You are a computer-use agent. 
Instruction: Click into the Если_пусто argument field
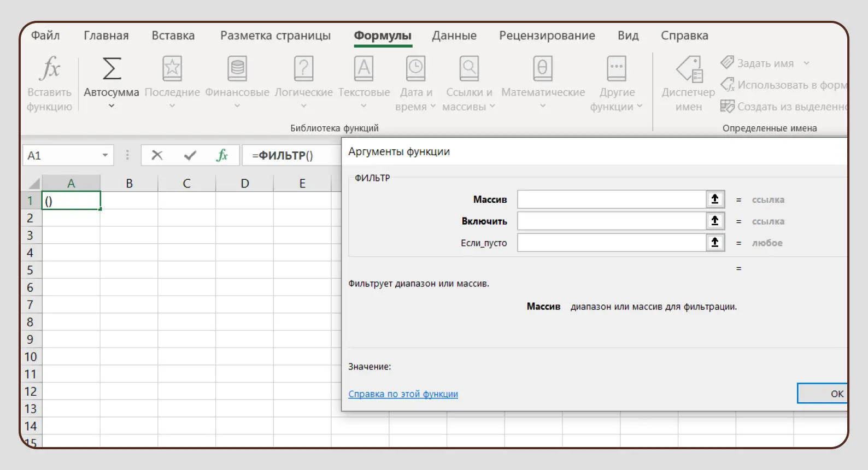612,242
